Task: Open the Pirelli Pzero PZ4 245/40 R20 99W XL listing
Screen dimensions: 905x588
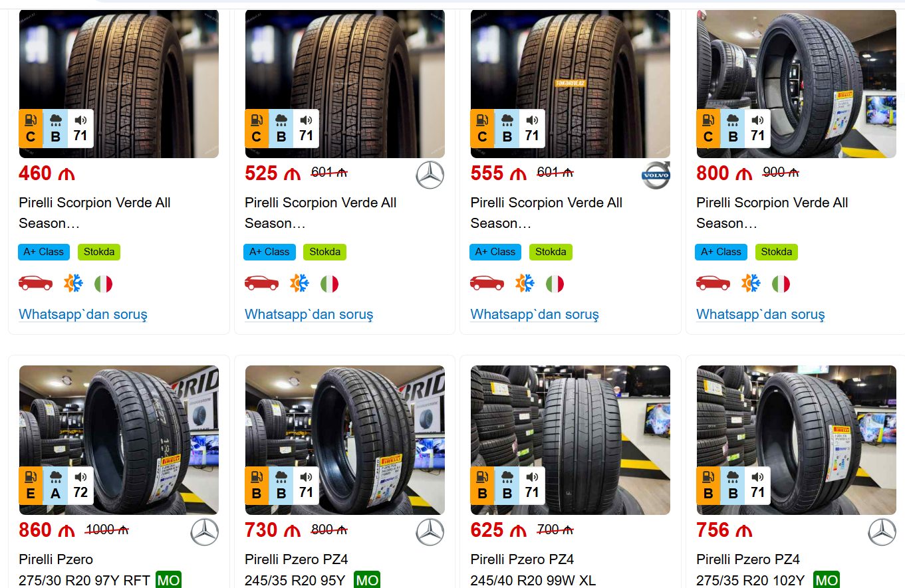Action: (532, 569)
